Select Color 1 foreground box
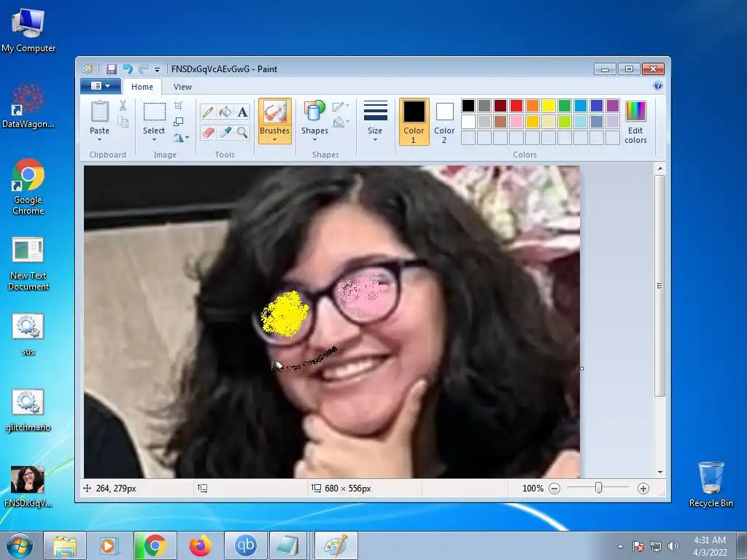This screenshot has width=747, height=560. [414, 122]
